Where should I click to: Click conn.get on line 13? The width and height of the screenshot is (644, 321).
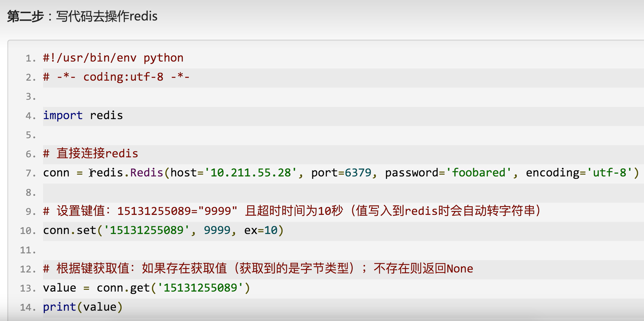coord(123,288)
